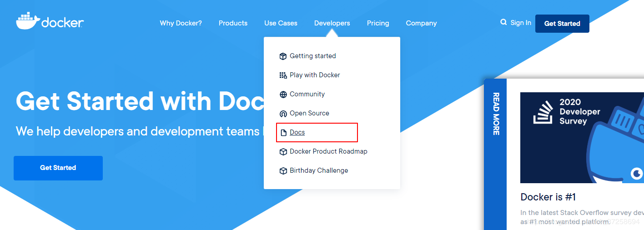Viewport: 644px width, 230px height.
Task: Open Birthday Challenge link
Action: [x=319, y=170]
